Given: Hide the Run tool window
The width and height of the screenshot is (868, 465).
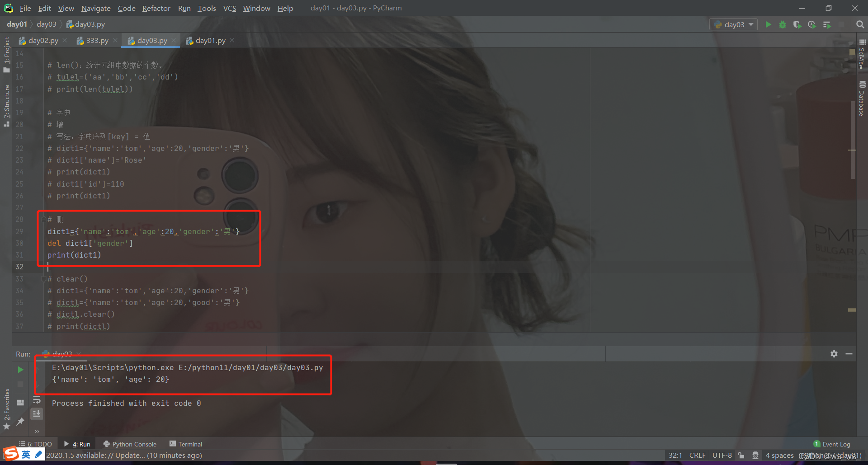Looking at the screenshot, I should [849, 354].
